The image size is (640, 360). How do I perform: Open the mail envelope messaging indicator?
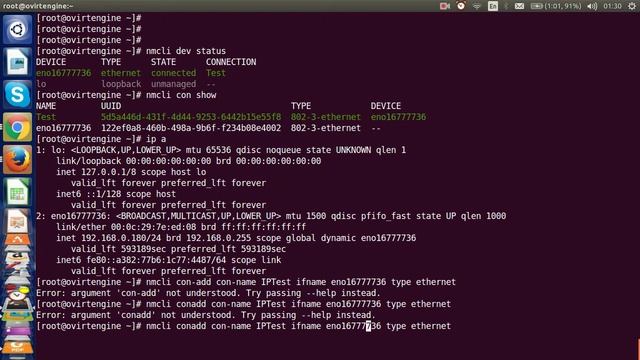pyautogui.click(x=519, y=6)
